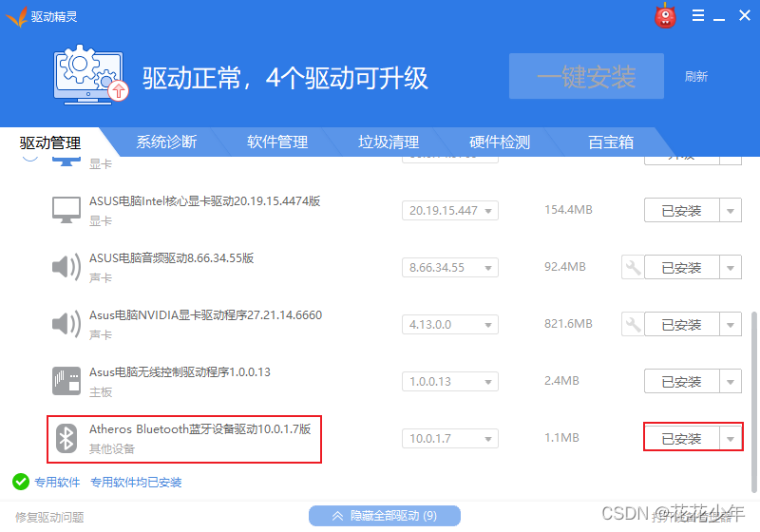
Task: Click 已安装 button for ASUS audio driver
Action: click(682, 268)
